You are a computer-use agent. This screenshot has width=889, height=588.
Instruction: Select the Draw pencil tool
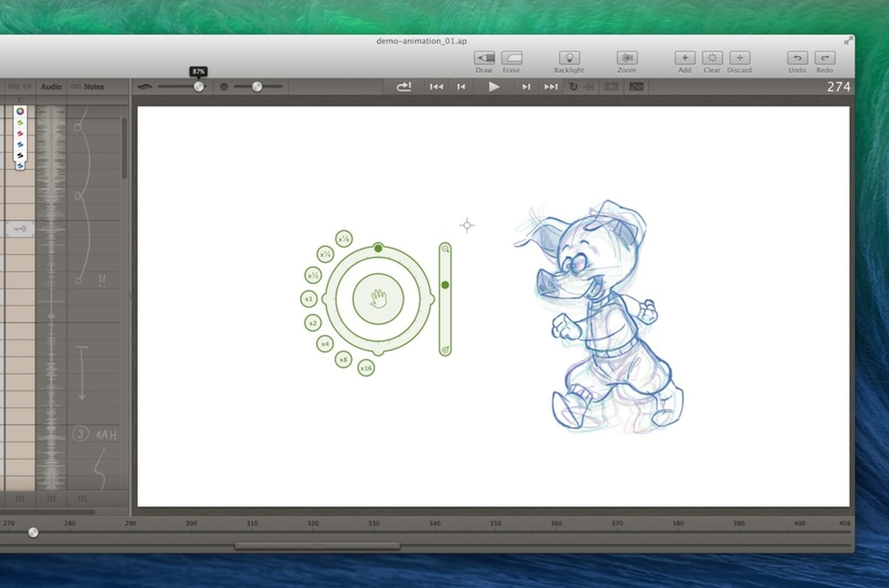click(484, 58)
